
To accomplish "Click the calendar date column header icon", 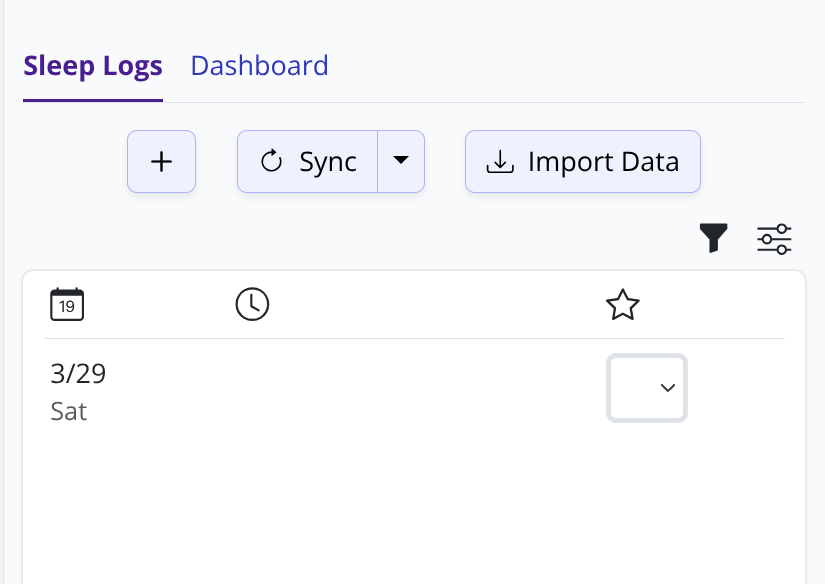I will coord(67,304).
